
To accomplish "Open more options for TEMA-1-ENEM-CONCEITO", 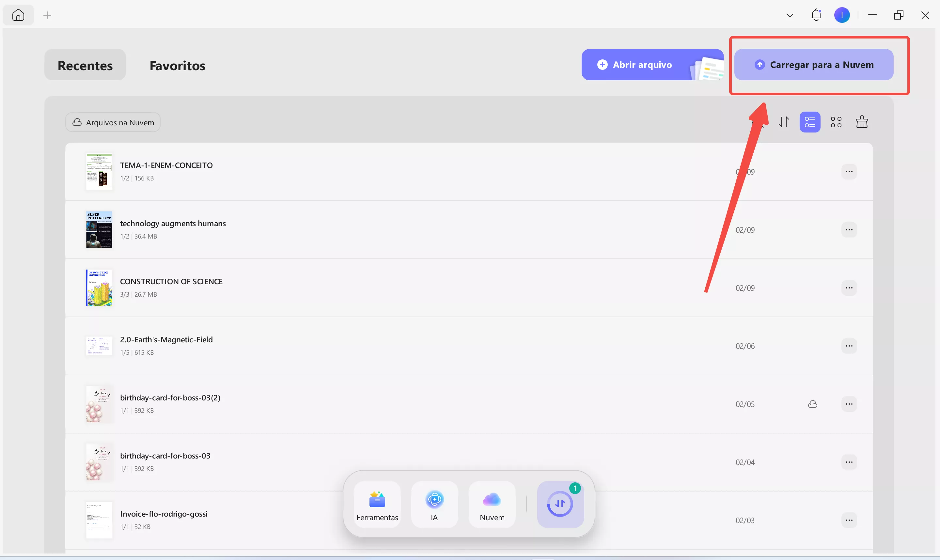I will [x=849, y=172].
